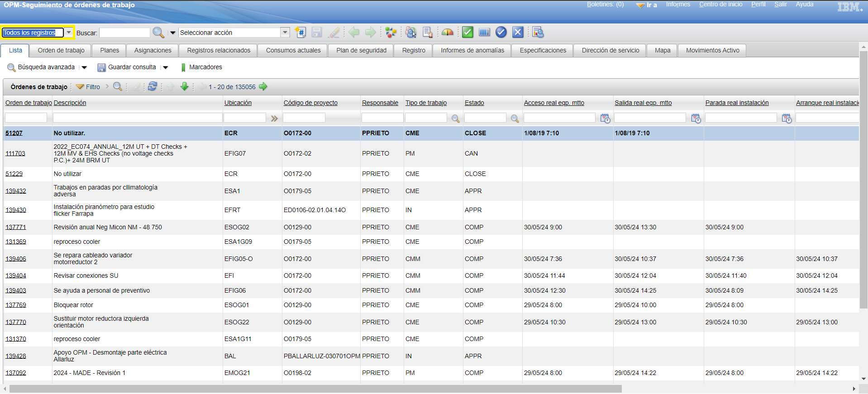Open Tipo de trabajo lookup magnifier
Screen dimensions: 868x394
point(456,119)
